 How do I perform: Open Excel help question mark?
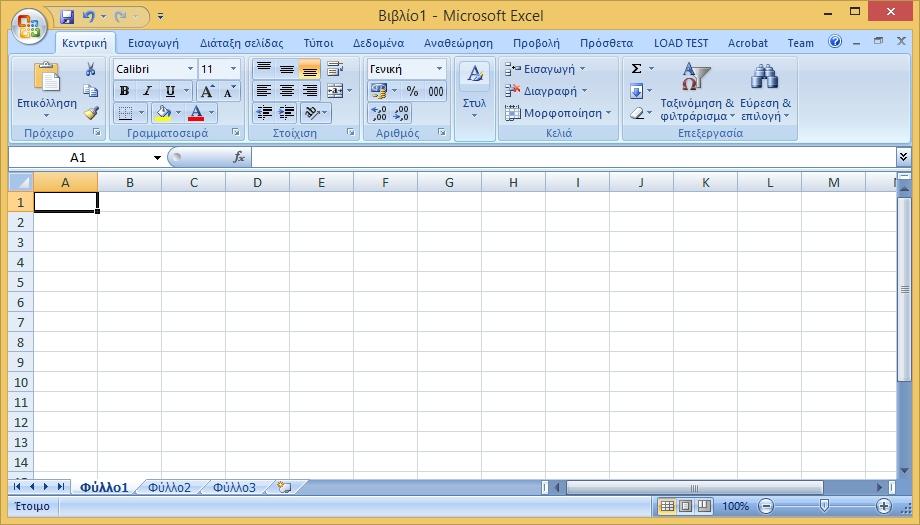click(x=836, y=41)
